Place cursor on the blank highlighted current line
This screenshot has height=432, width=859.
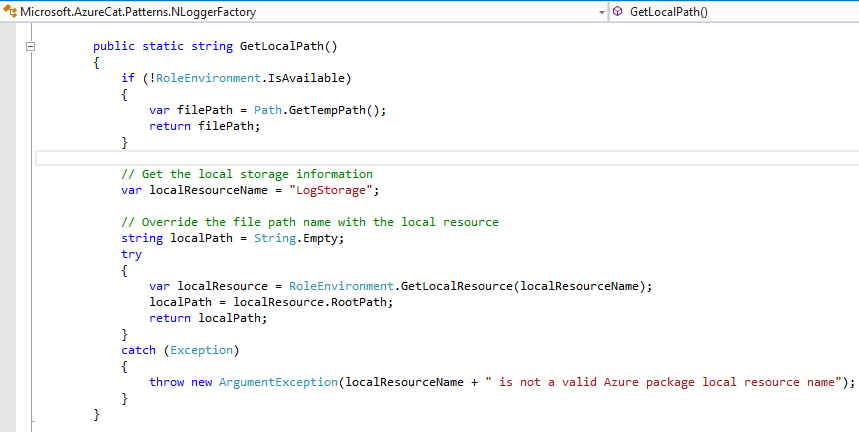447,158
